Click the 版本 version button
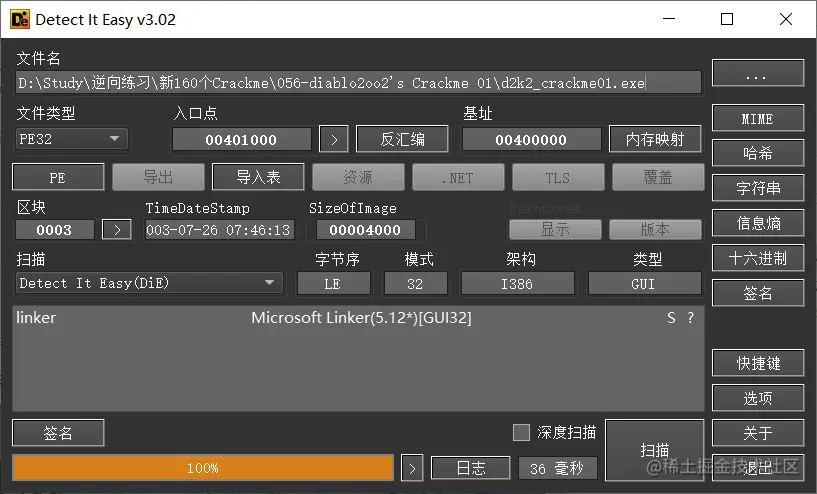This screenshot has height=494, width=817. click(x=655, y=229)
